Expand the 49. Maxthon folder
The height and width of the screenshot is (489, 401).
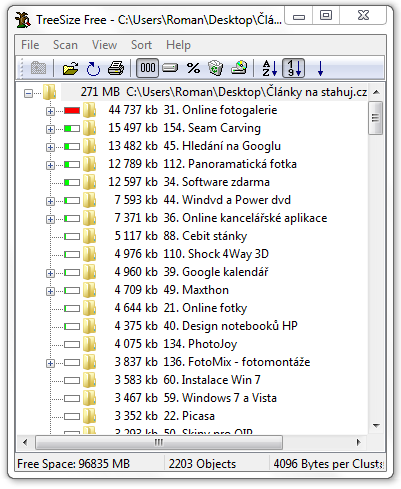[50, 291]
